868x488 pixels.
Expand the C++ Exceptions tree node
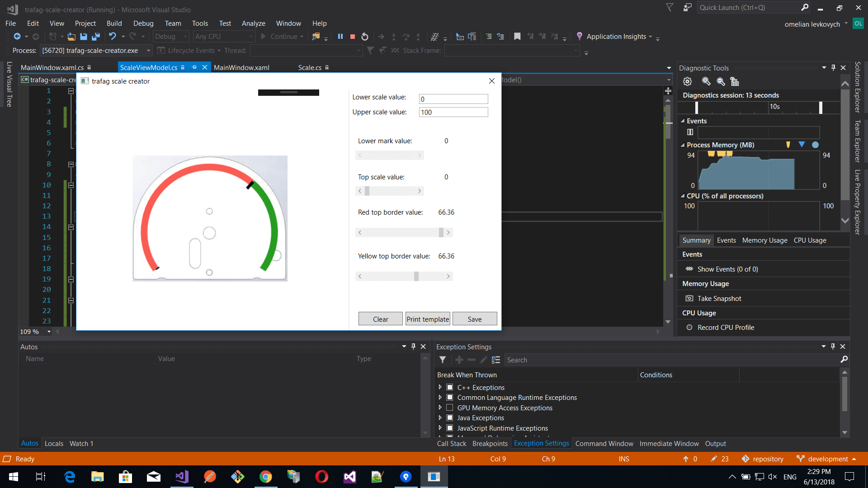(440, 387)
